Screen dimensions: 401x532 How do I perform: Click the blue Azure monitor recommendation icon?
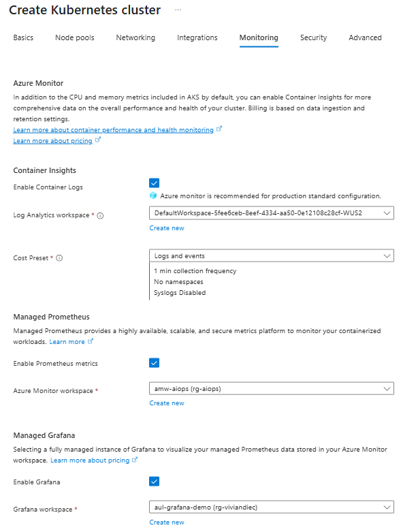click(x=153, y=195)
